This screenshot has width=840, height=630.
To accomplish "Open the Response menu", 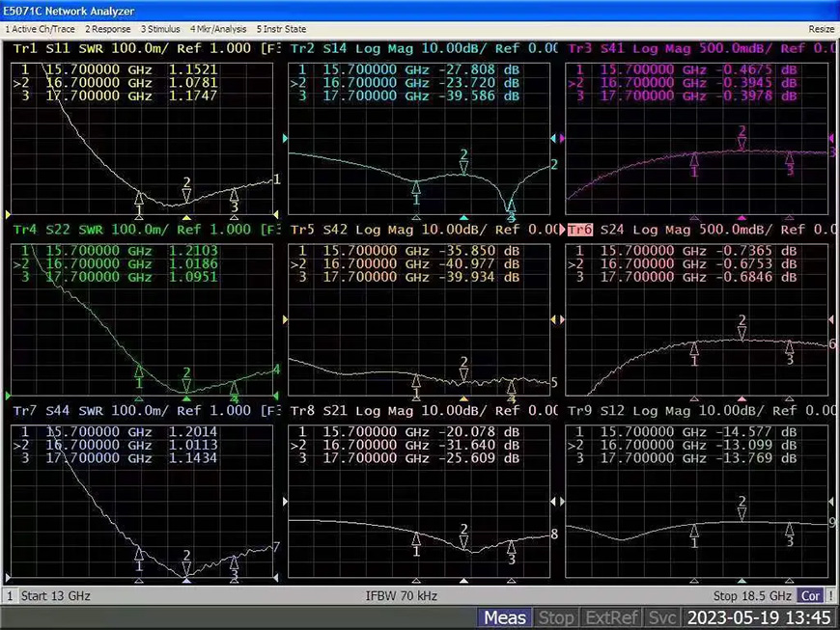I will (108, 29).
